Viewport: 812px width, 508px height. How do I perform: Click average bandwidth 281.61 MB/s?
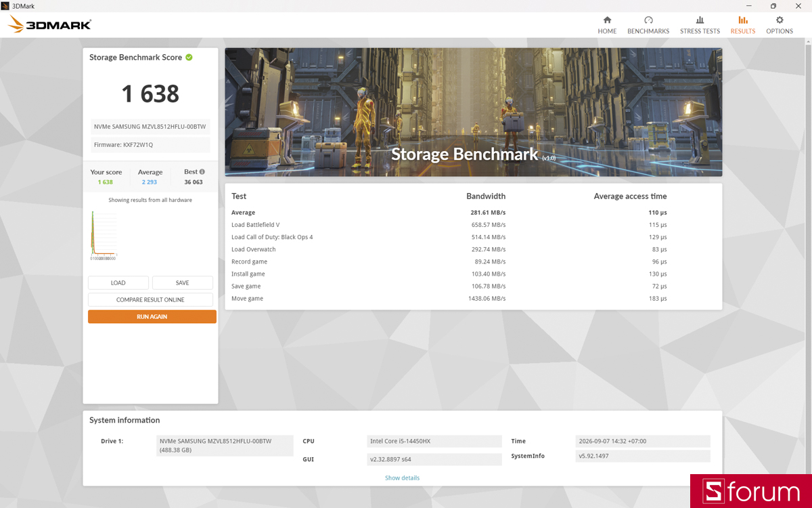[x=488, y=213]
